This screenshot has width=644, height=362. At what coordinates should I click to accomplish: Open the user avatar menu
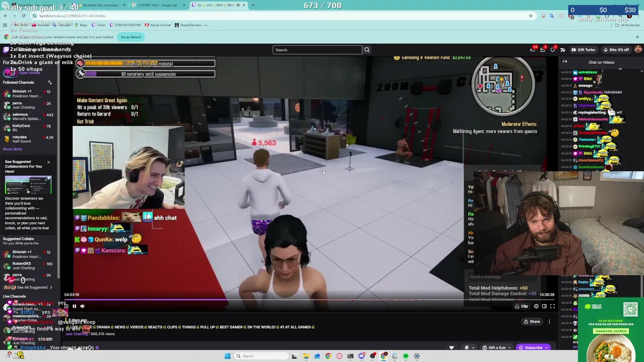(x=638, y=49)
